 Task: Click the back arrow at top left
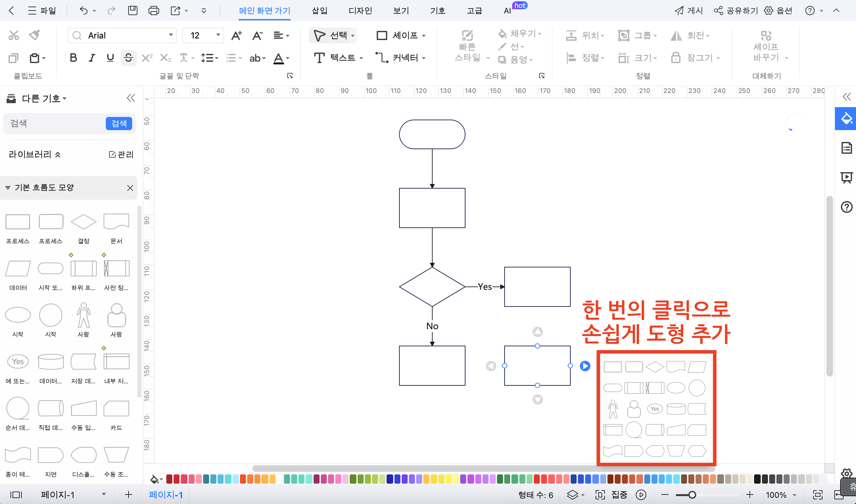pyautogui.click(x=11, y=11)
